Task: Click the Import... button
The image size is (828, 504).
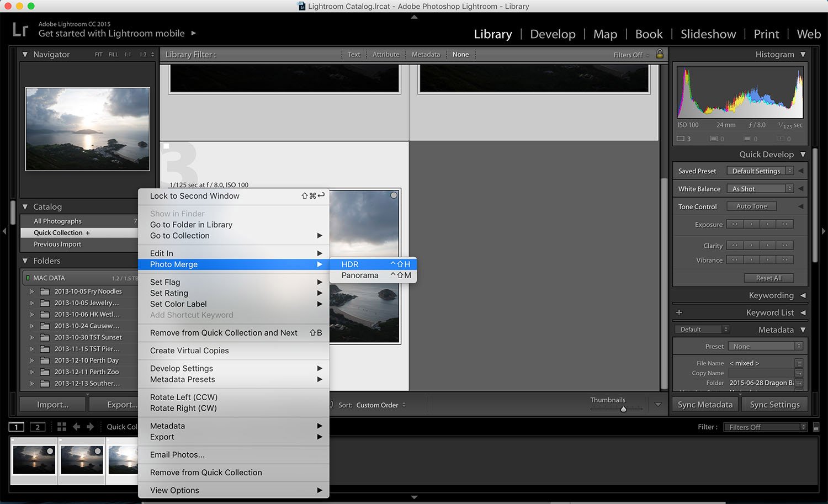Action: [52, 404]
